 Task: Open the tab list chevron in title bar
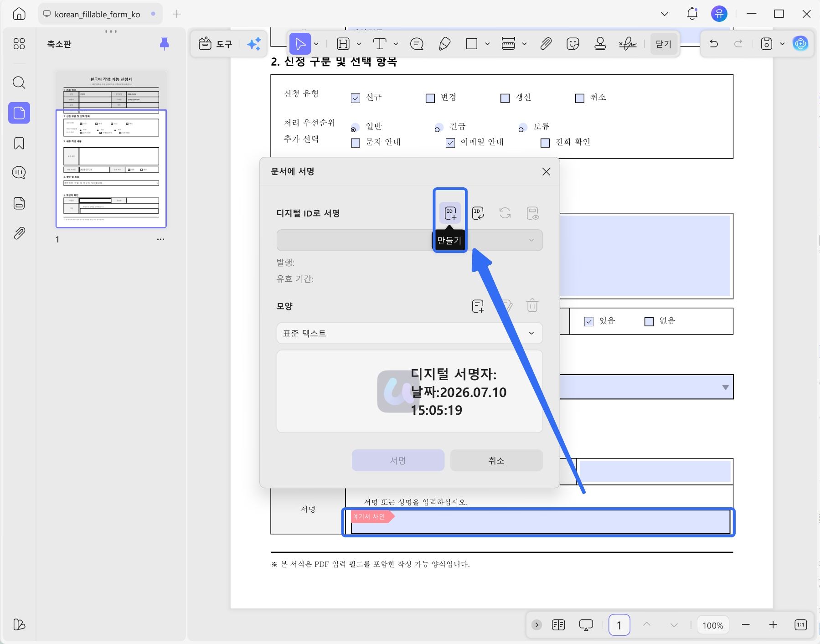(665, 14)
